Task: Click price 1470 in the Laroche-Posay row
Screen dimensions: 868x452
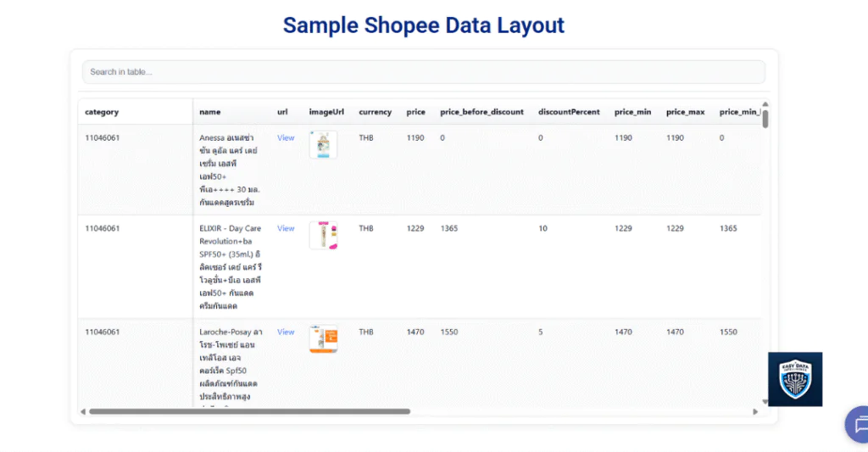Action: coord(415,332)
